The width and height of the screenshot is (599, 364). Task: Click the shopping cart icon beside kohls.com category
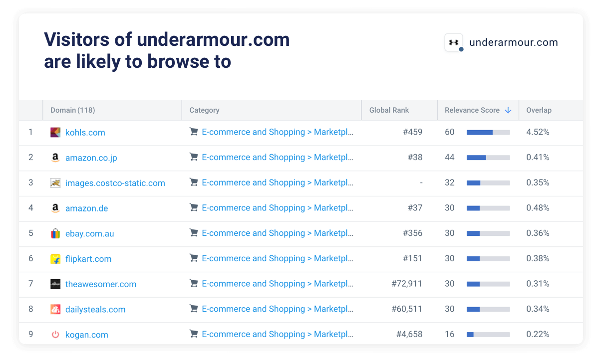(x=194, y=133)
